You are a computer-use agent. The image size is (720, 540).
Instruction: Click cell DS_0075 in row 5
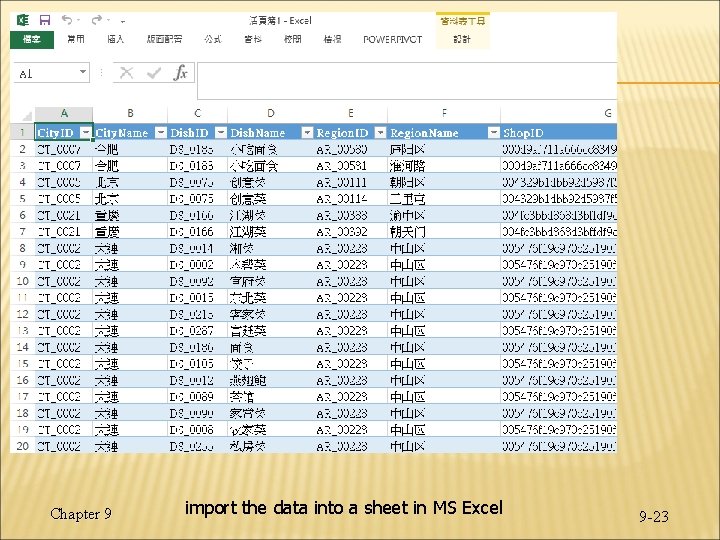197,198
